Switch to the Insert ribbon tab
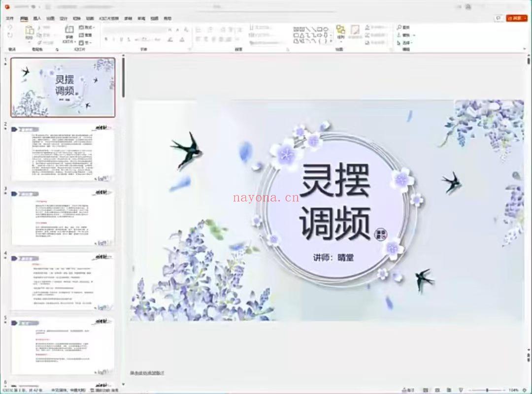 (37, 18)
